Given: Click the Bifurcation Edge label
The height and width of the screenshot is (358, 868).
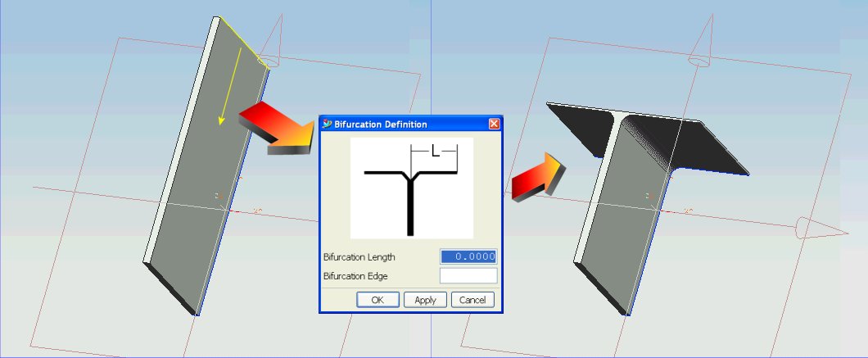Looking at the screenshot, I should click(356, 276).
